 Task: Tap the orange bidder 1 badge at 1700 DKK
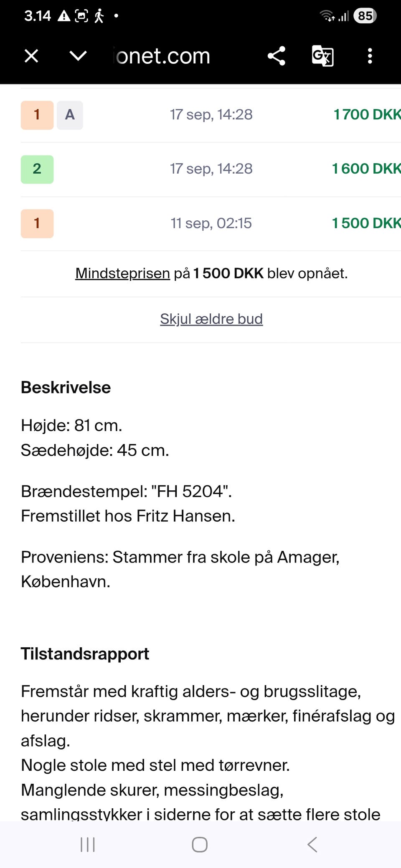tap(37, 115)
